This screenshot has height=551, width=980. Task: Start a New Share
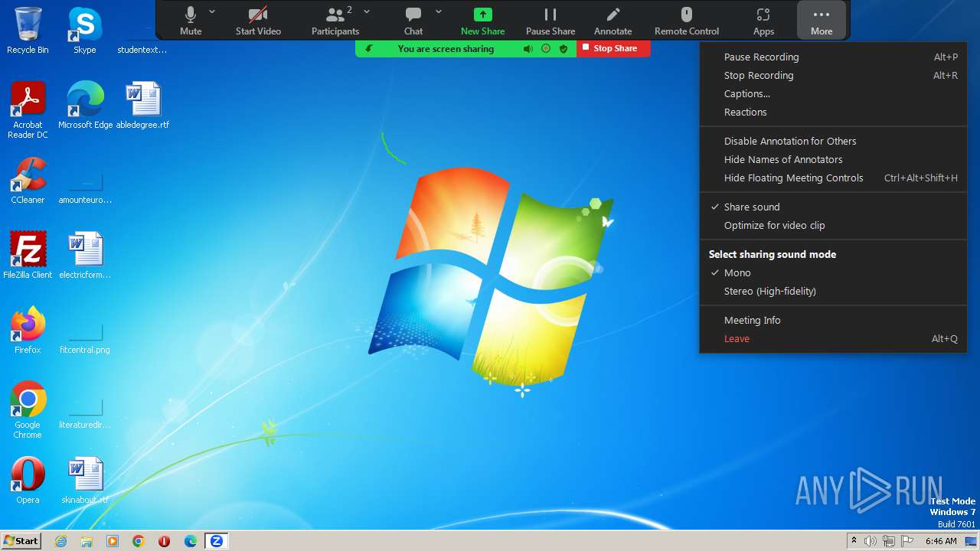[x=482, y=21]
